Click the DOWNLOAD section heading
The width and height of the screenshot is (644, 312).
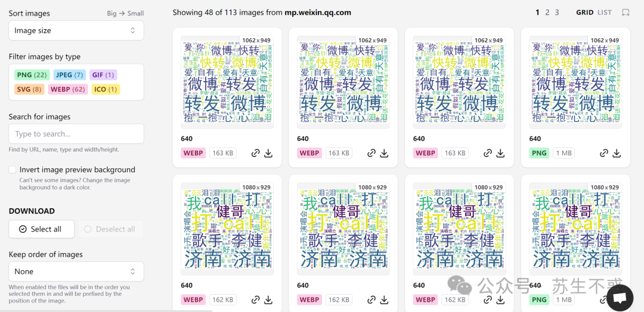pyautogui.click(x=32, y=211)
